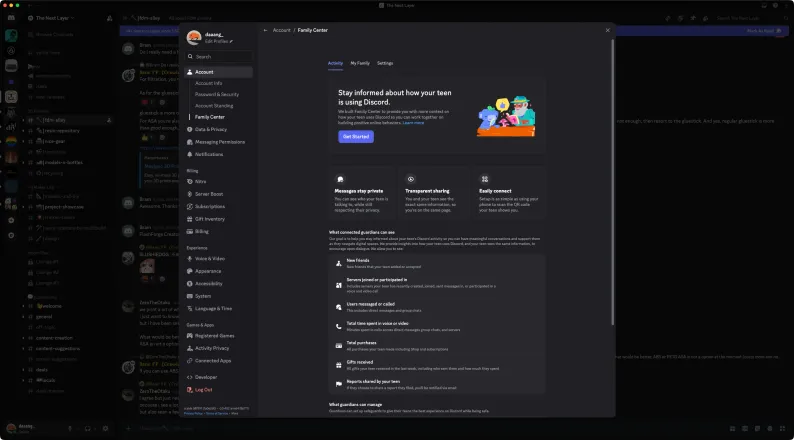Image resolution: width=794 pixels, height=440 pixels.
Task: Click the Connected Apps link icon
Action: pyautogui.click(x=189, y=361)
